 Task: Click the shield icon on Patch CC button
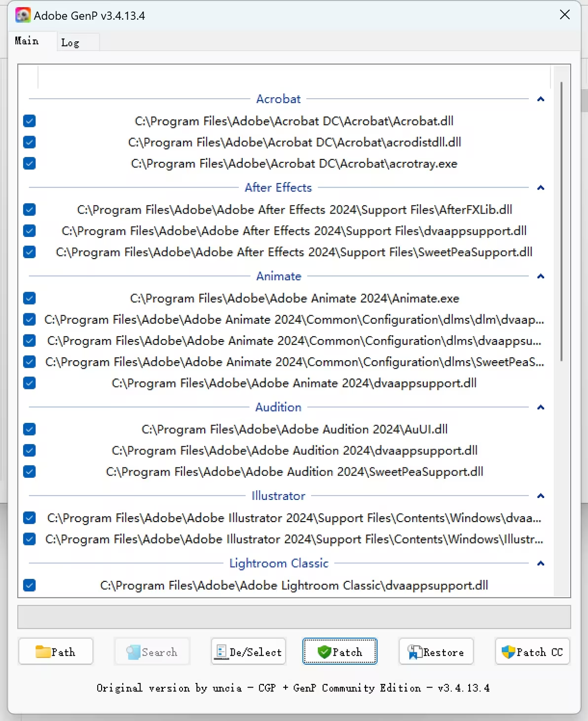pyautogui.click(x=509, y=651)
